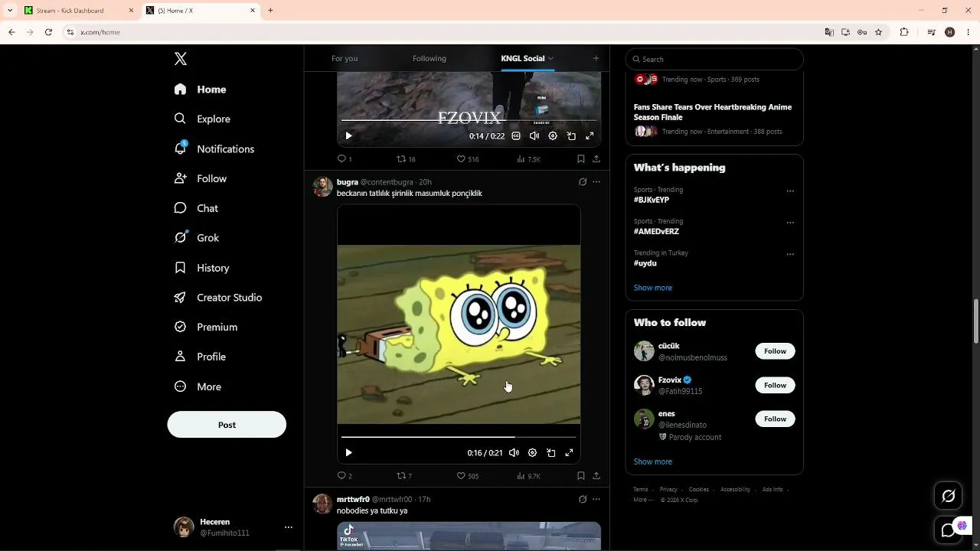This screenshot has height=551, width=980.
Task: Click the X logo in sidebar
Action: click(x=181, y=59)
